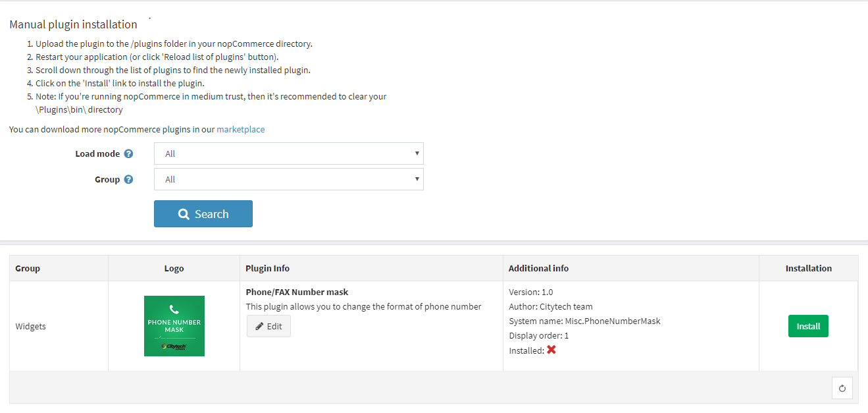The height and width of the screenshot is (413, 868).
Task: Click the Load mode dropdown arrow
Action: click(417, 153)
